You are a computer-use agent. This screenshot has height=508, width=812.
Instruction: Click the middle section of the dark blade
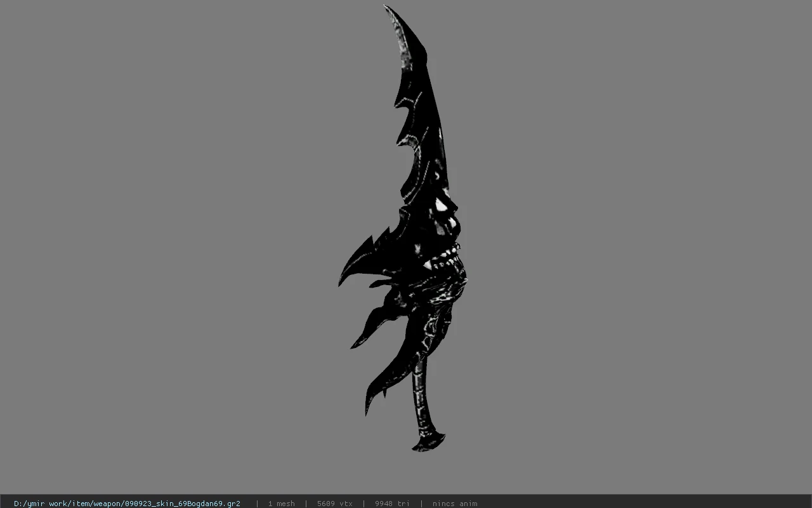point(428,146)
